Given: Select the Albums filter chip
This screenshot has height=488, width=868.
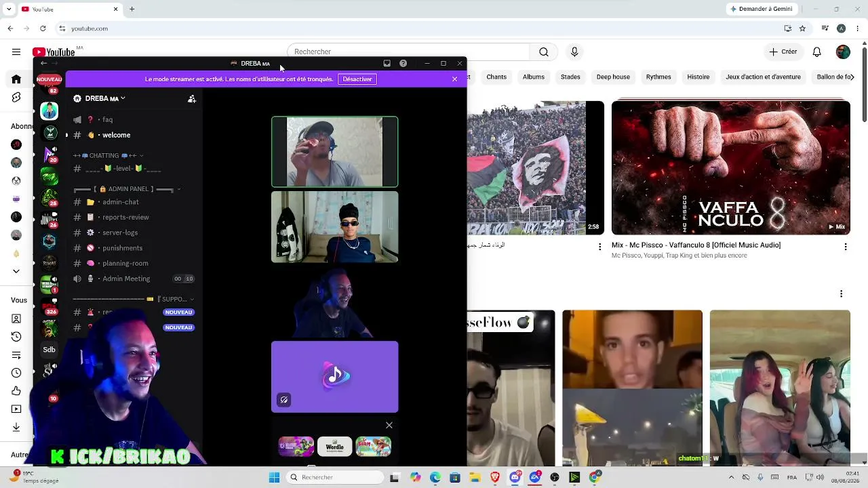Looking at the screenshot, I should [x=534, y=77].
